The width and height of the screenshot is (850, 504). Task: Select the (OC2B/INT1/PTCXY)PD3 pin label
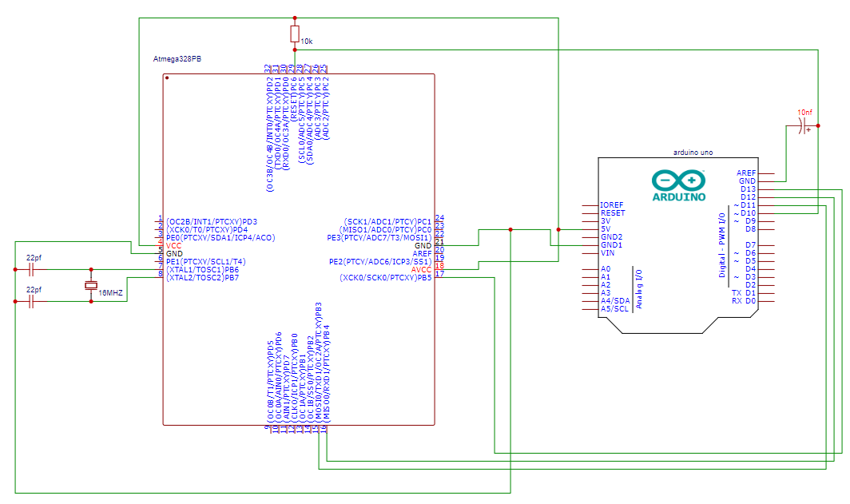[212, 222]
